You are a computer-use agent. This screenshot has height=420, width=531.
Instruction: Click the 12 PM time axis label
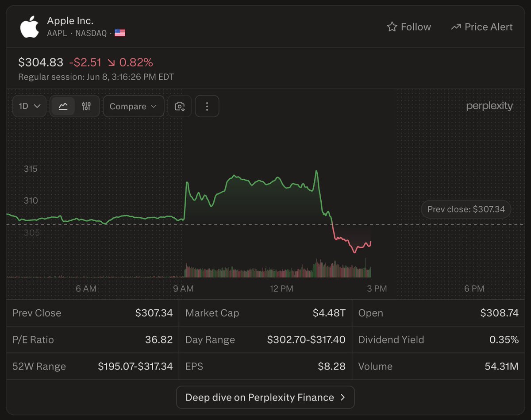point(281,289)
